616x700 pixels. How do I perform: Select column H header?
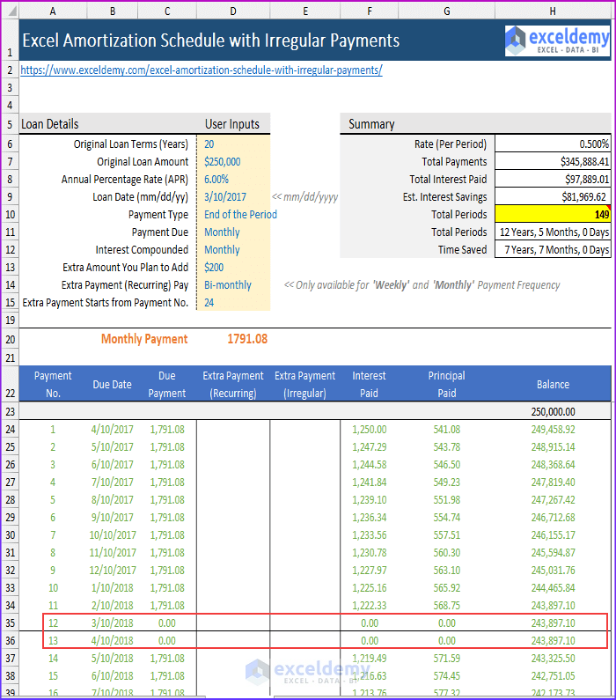pyautogui.click(x=553, y=11)
